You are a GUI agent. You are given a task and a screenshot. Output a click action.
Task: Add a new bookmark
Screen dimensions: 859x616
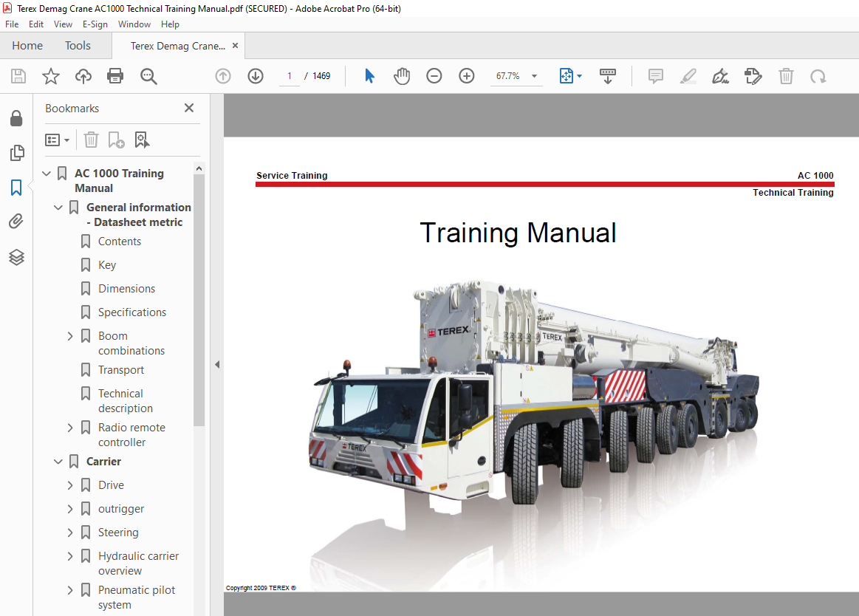click(116, 140)
